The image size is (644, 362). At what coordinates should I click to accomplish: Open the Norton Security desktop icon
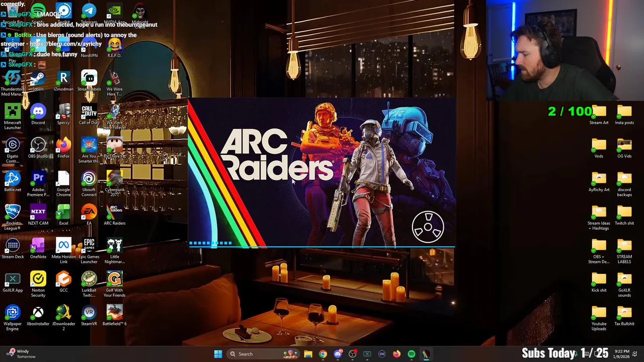tap(38, 284)
